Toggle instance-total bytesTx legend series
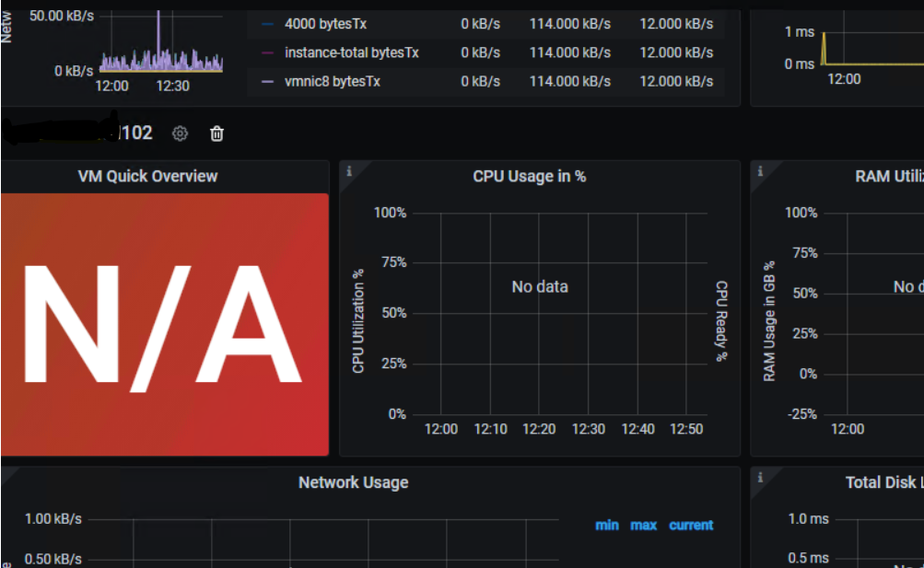Viewport: 924px width, 568px height. tap(351, 53)
